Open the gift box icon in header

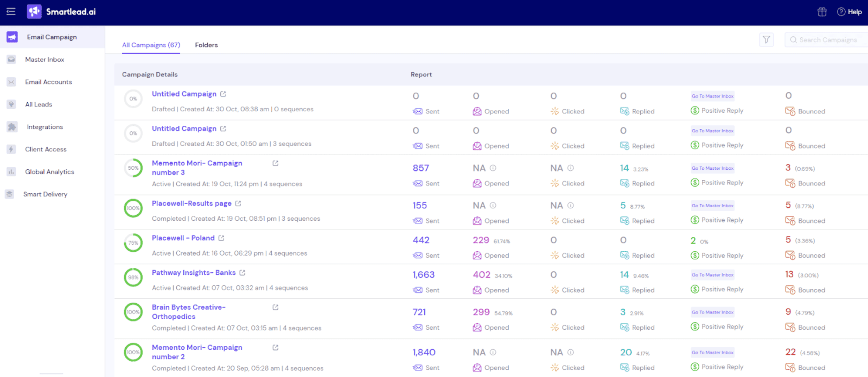pyautogui.click(x=822, y=12)
